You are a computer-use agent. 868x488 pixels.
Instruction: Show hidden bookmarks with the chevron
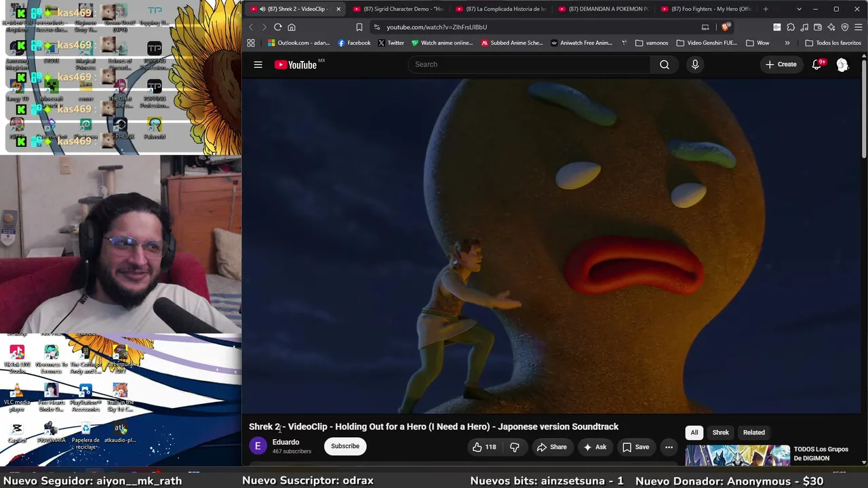[787, 43]
